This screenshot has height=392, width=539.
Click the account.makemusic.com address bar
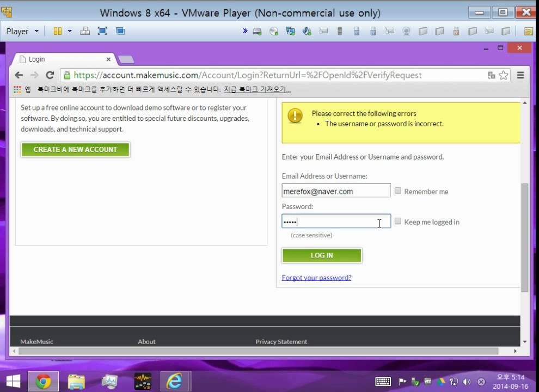click(x=248, y=75)
